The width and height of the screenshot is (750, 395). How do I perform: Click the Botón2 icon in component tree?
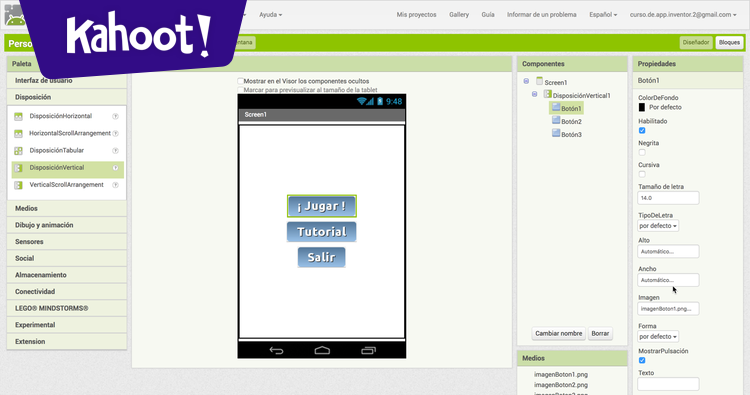[x=556, y=120]
